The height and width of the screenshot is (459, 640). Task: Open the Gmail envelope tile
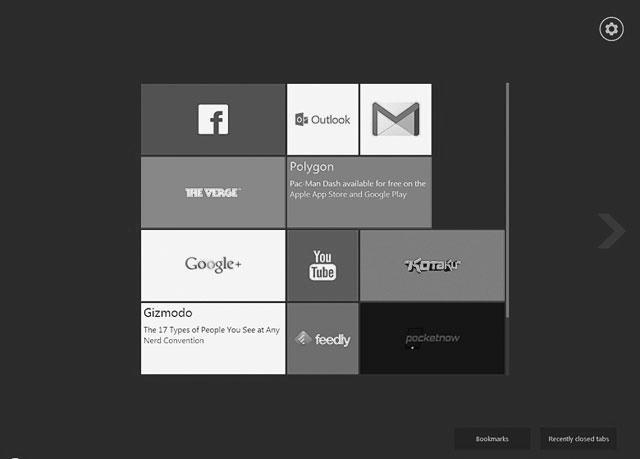coord(395,119)
